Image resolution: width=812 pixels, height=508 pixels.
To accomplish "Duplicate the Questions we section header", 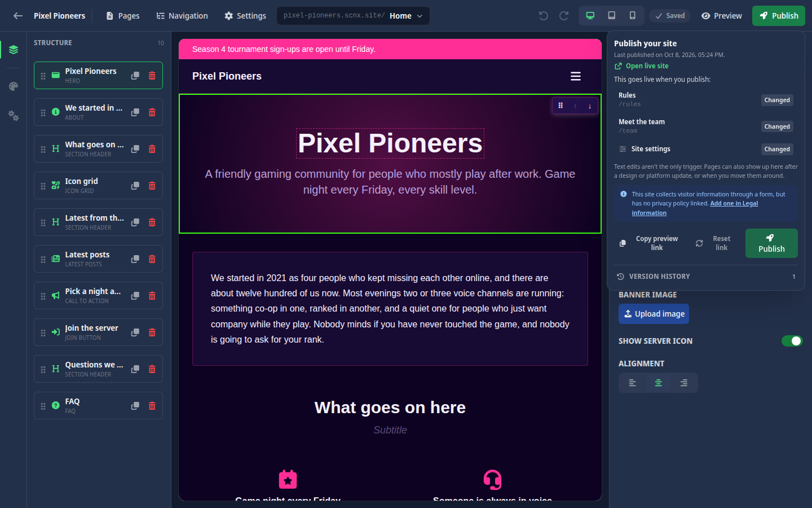I will click(x=135, y=369).
